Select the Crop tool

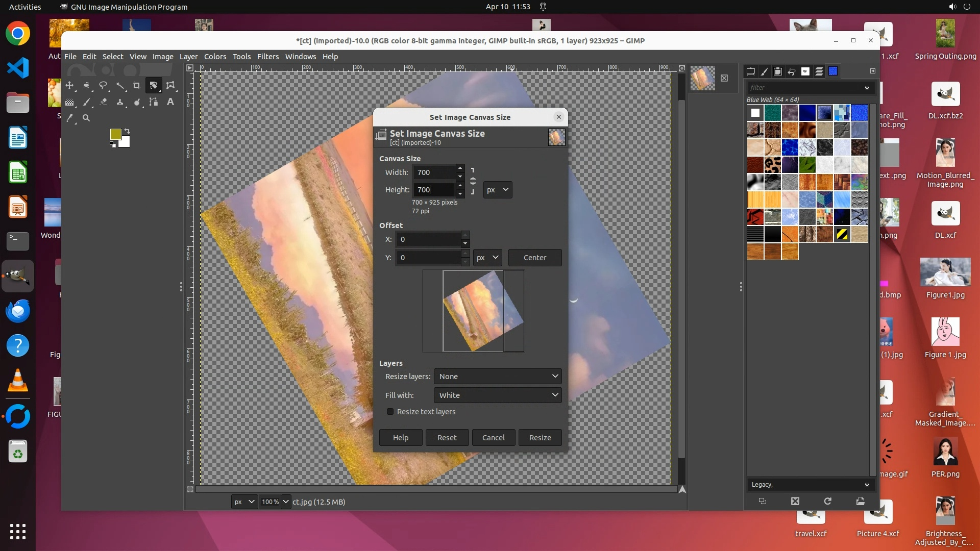[136, 86]
